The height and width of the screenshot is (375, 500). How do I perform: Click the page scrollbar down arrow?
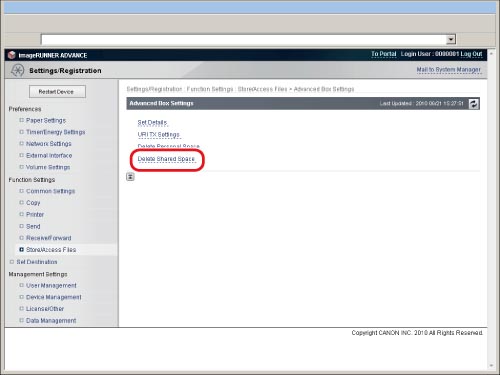491,366
